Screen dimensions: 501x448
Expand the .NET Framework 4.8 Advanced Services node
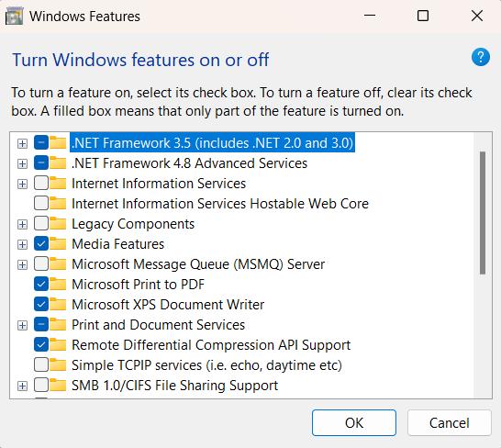(x=22, y=163)
